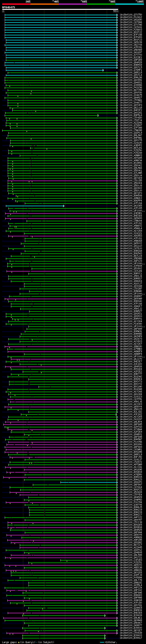Select label UniRef100_Q0WXG8
Screen dimensions: 146x644
131,600
